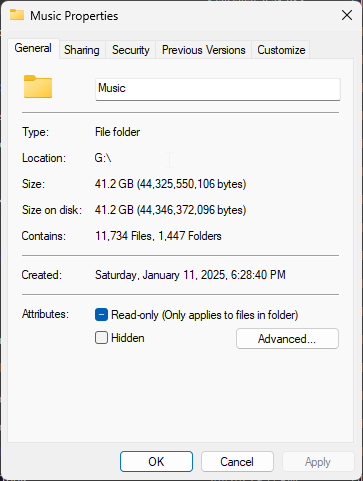363x481 pixels.
Task: Enable the Hidden attribute checkbox
Action: tap(101, 338)
